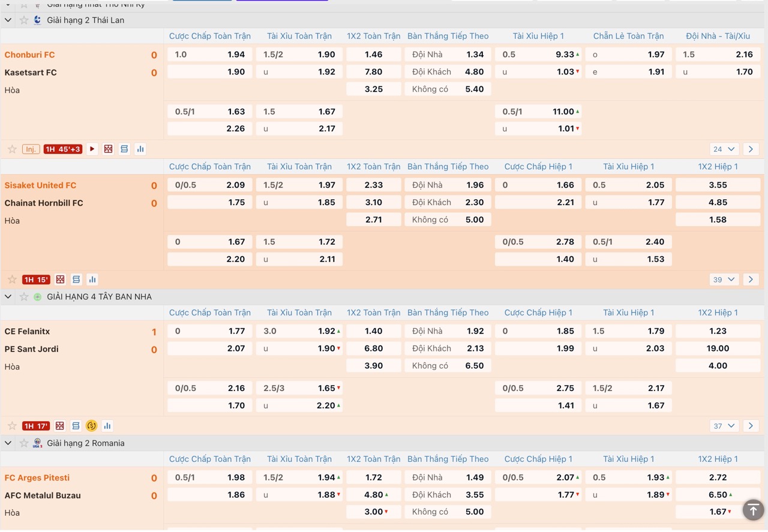Select Felanitx over 2.5/3 at 1.65
768x532 pixels.
click(x=299, y=388)
